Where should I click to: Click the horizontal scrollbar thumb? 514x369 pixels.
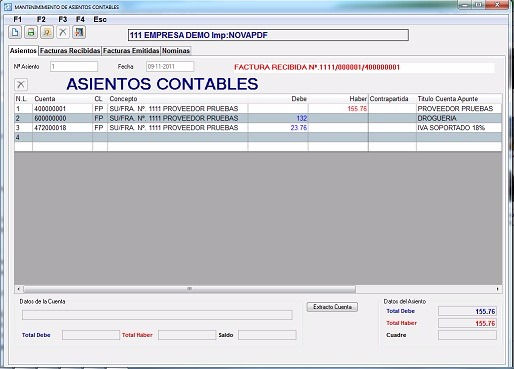pos(189,289)
